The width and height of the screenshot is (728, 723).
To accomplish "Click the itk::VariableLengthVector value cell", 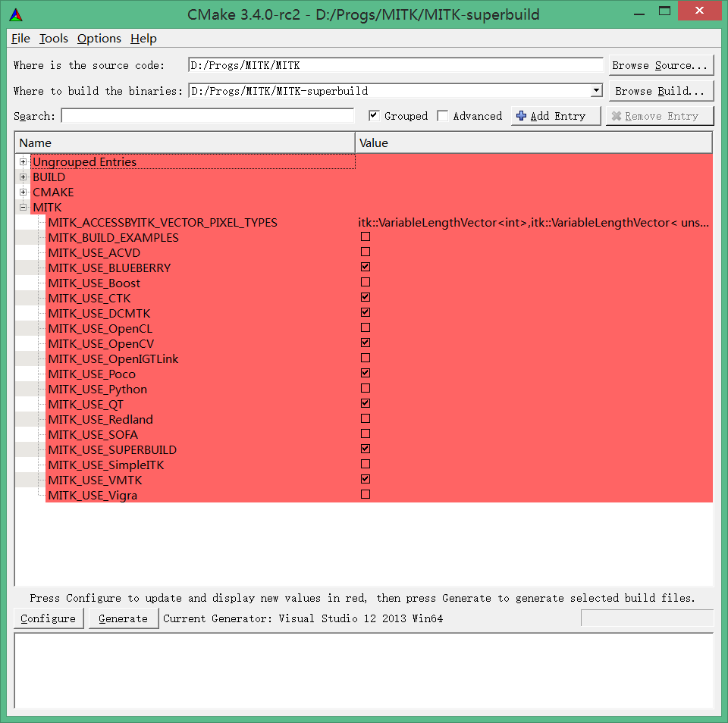I will [x=533, y=223].
